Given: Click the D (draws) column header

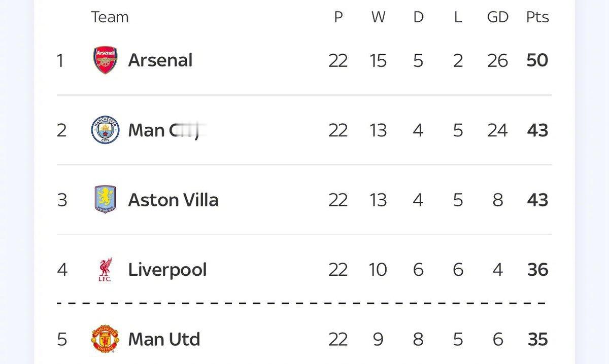Looking at the screenshot, I should tap(418, 17).
